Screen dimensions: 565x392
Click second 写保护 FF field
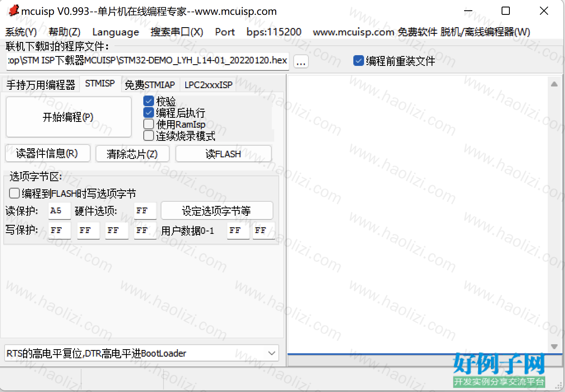[x=88, y=231]
